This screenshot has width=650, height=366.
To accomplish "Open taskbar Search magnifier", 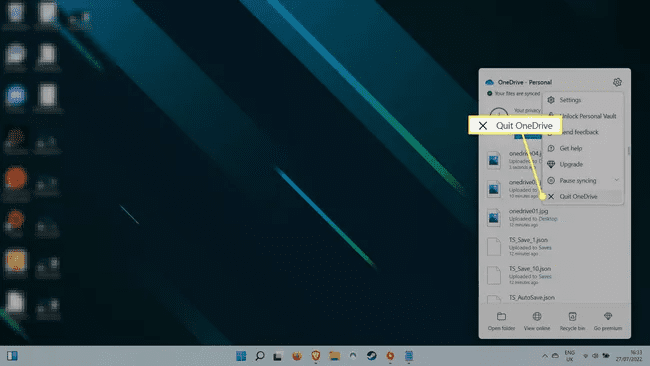I will 260,356.
